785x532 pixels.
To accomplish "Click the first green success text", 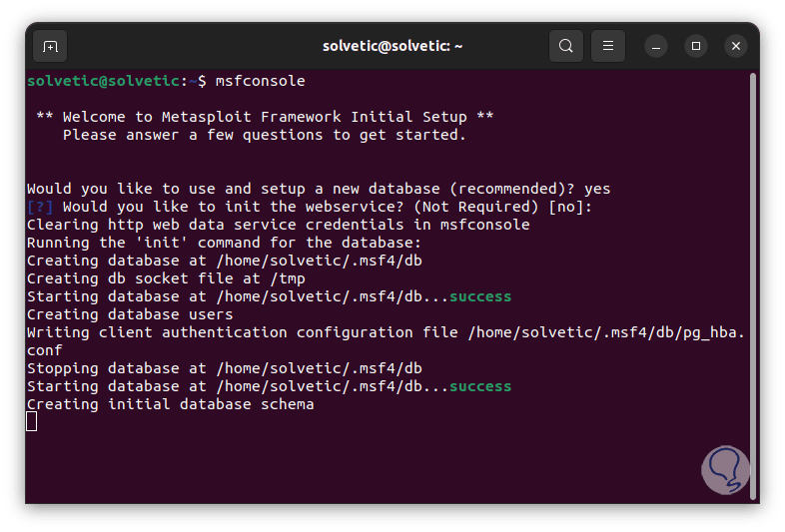I will coord(480,296).
